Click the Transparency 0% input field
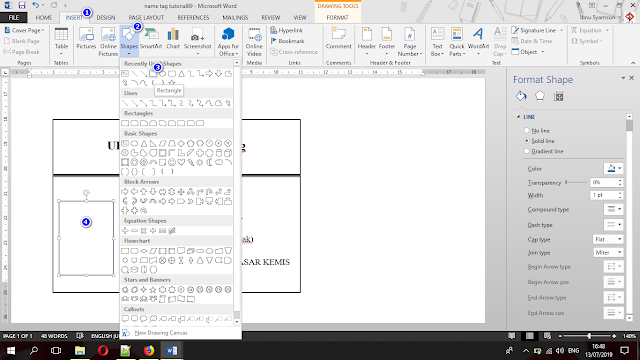The height and width of the screenshot is (360, 640). (x=603, y=182)
